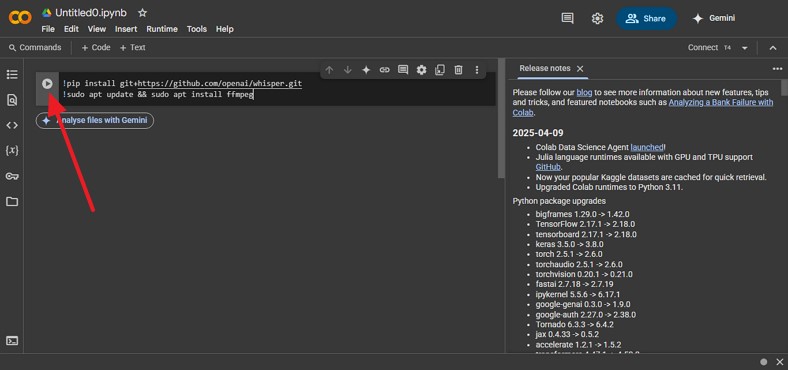Open Gemini button in header
Image resolution: width=788 pixels, height=370 pixels.
(714, 19)
